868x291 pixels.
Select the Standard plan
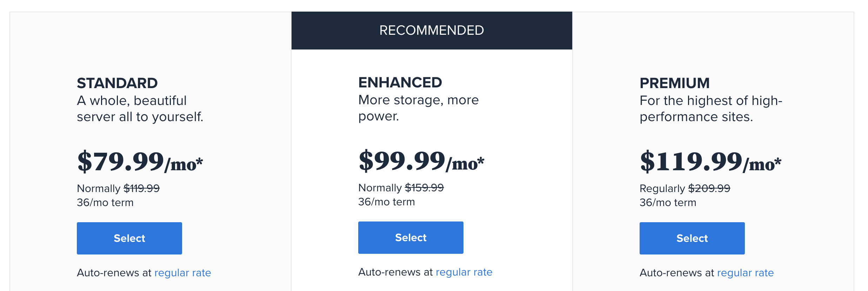click(x=129, y=238)
